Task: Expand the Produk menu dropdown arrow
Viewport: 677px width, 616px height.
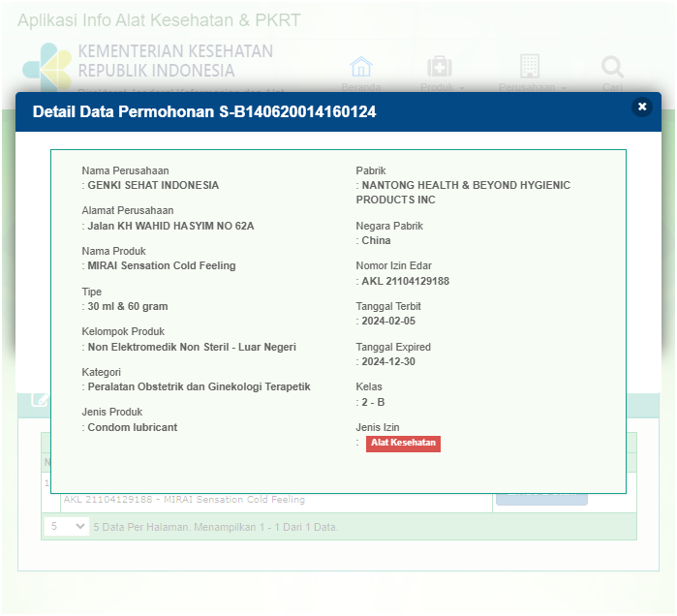Action: click(462, 88)
